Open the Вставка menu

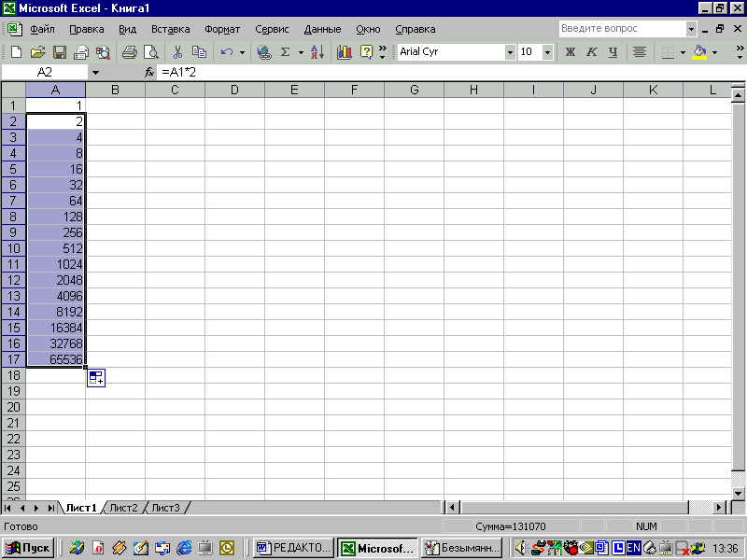pyautogui.click(x=171, y=29)
